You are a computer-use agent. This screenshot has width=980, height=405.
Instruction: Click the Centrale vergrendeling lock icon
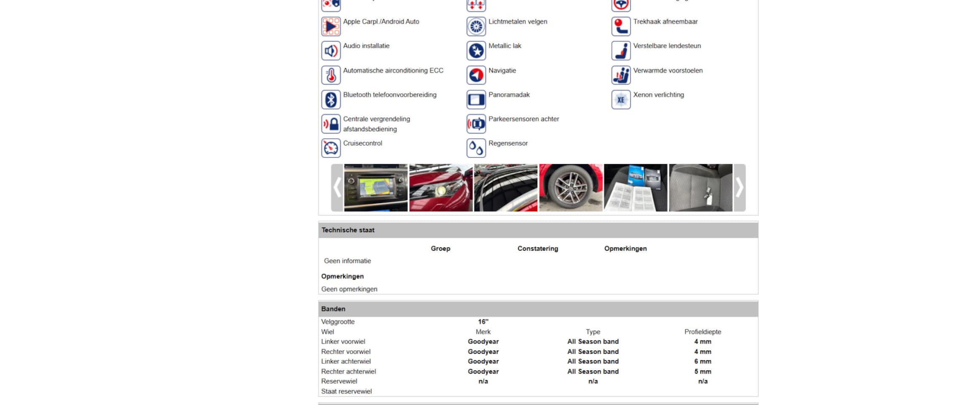pyautogui.click(x=331, y=124)
